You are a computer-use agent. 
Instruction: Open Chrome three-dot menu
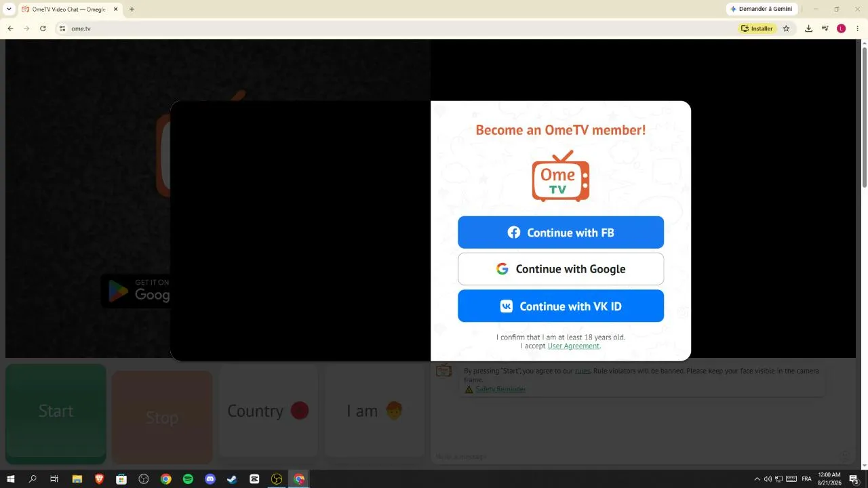click(858, 28)
